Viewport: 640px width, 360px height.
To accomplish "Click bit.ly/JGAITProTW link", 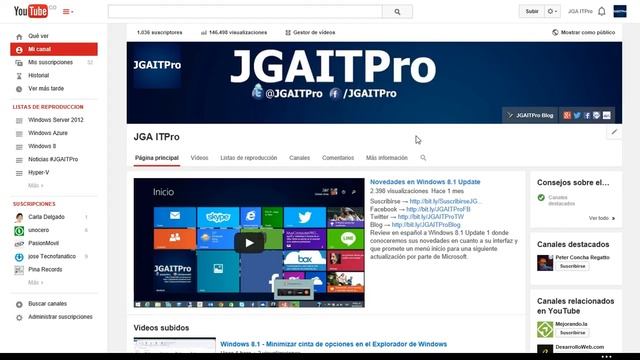I will coord(431,217).
